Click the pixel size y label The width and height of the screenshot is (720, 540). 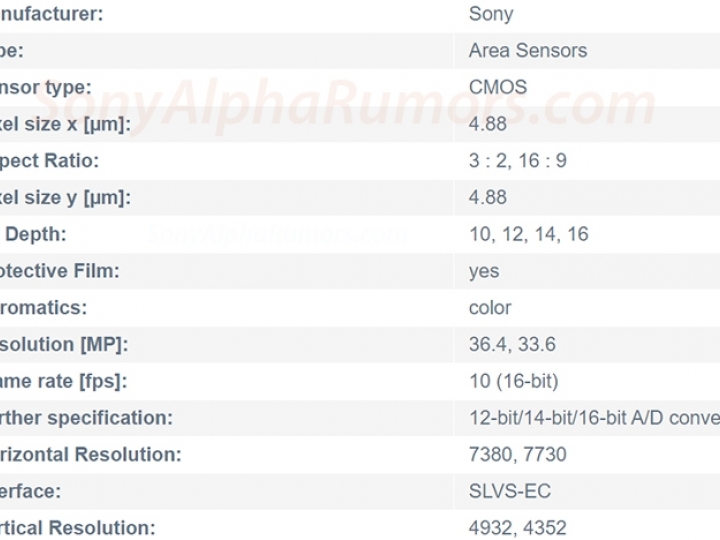(65, 198)
